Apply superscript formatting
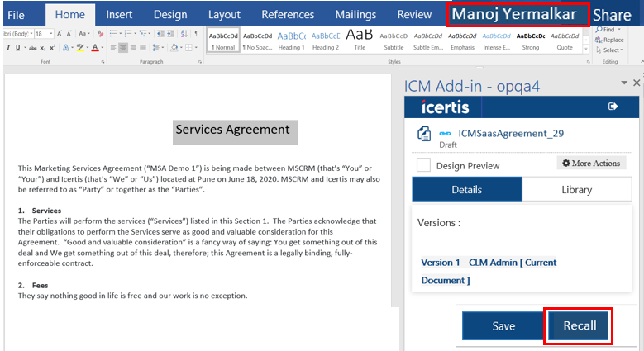Screen dimensions: 644x351 (x=52, y=48)
